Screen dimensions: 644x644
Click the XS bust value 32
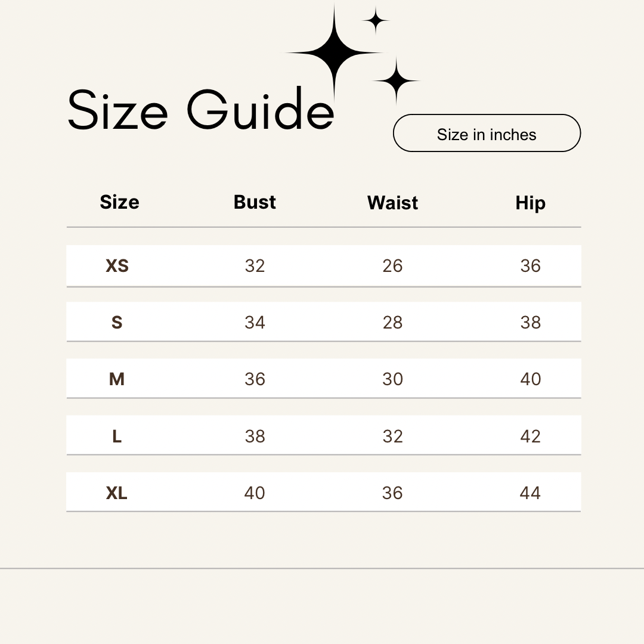tap(255, 266)
